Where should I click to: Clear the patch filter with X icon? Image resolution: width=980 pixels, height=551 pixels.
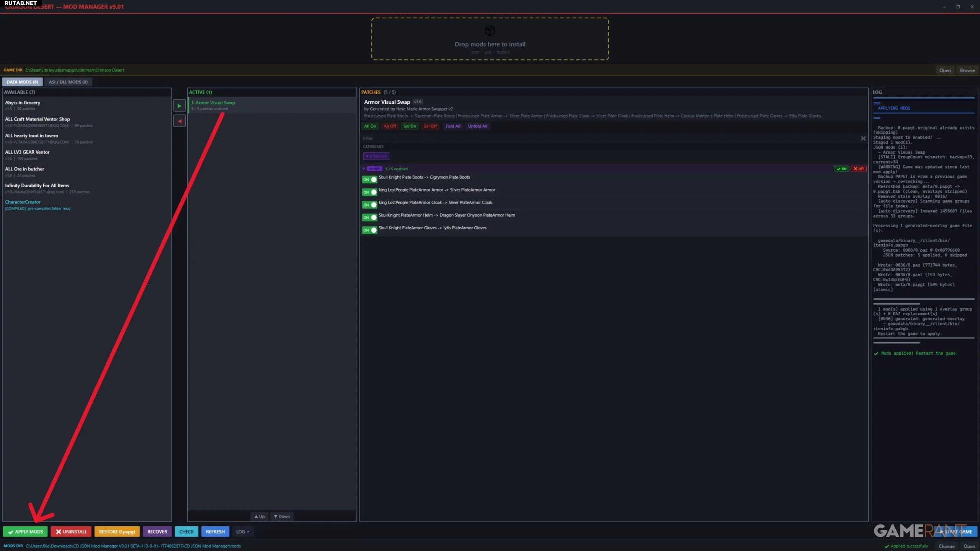(x=863, y=139)
